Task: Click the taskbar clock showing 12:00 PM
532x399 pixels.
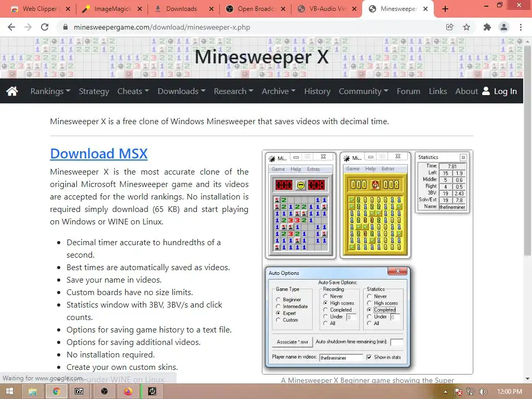Action: 510,392
